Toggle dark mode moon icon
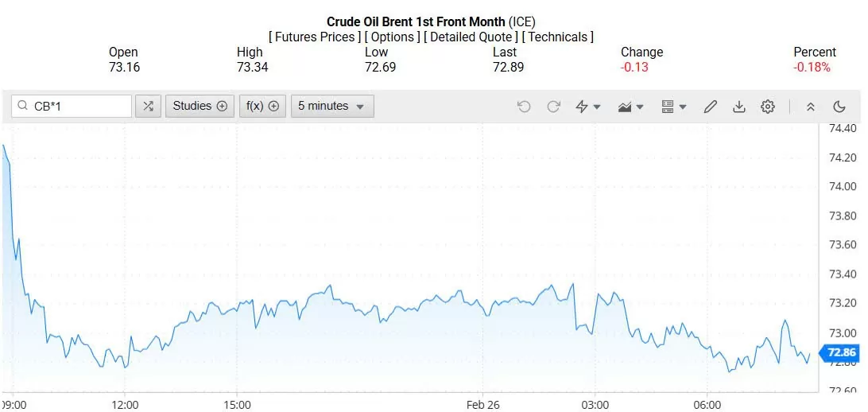This screenshot has width=868, height=412. point(839,107)
